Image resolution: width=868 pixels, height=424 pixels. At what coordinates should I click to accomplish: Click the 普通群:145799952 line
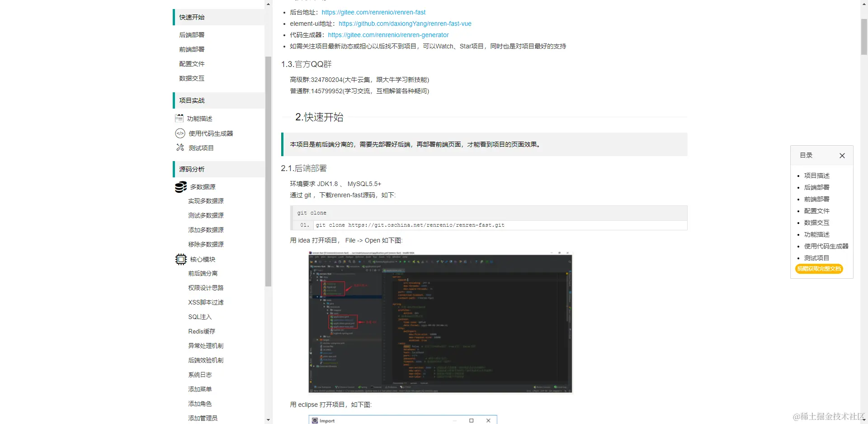tap(359, 91)
